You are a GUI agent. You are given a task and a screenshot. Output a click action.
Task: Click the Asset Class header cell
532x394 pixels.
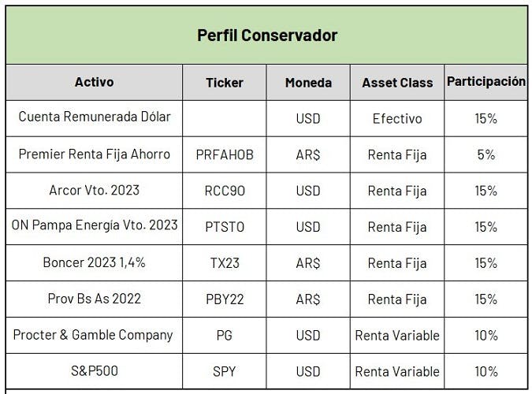(x=397, y=83)
